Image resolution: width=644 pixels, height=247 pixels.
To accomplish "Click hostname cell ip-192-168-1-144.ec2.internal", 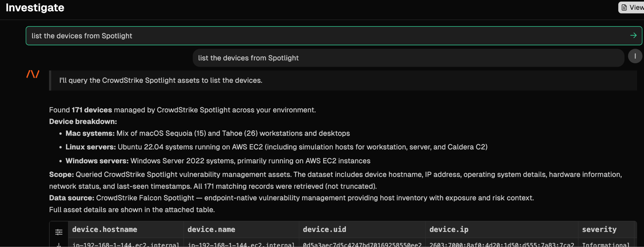I will pyautogui.click(x=126, y=244).
